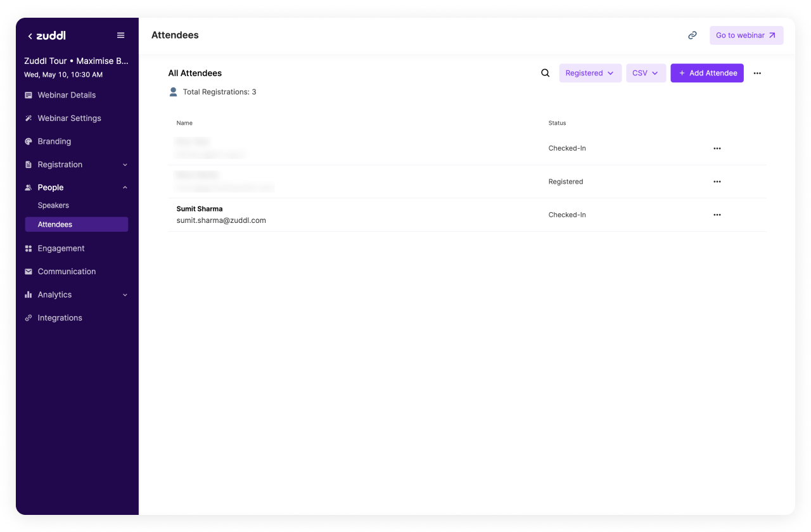Click the People group icon

coord(29,187)
